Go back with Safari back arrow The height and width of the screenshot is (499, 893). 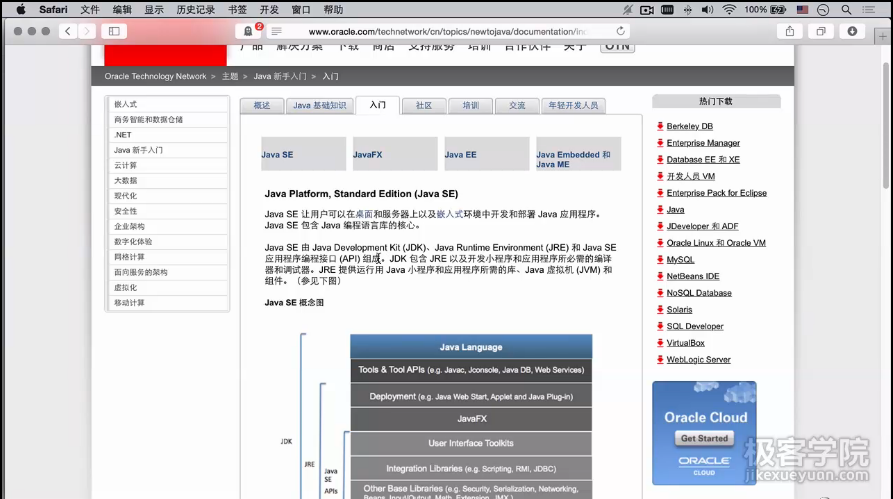pos(67,31)
